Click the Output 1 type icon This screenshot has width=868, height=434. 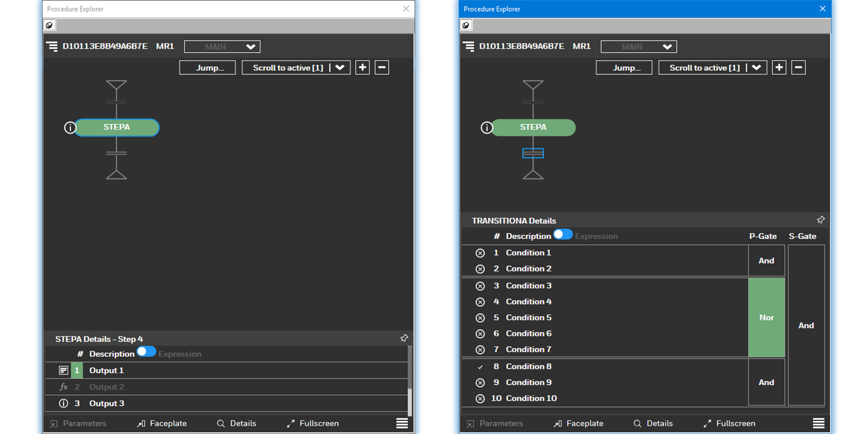tap(63, 370)
